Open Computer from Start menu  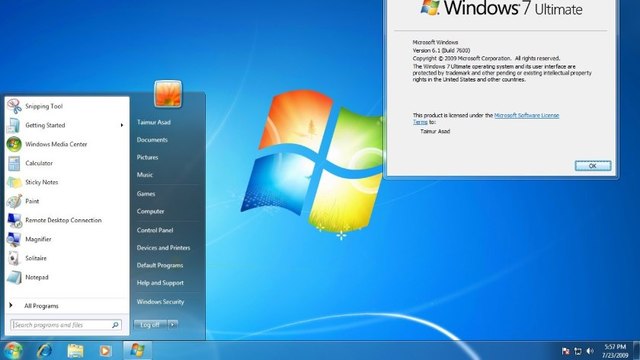pyautogui.click(x=151, y=211)
